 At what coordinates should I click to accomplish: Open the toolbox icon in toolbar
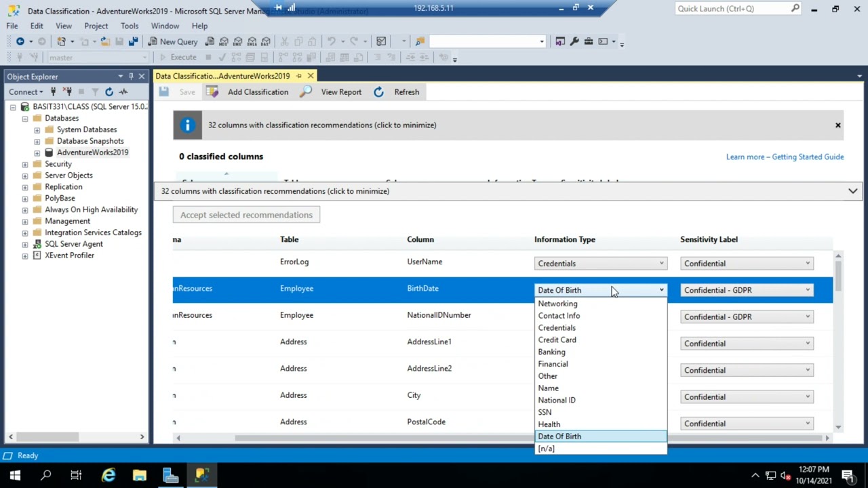point(589,41)
